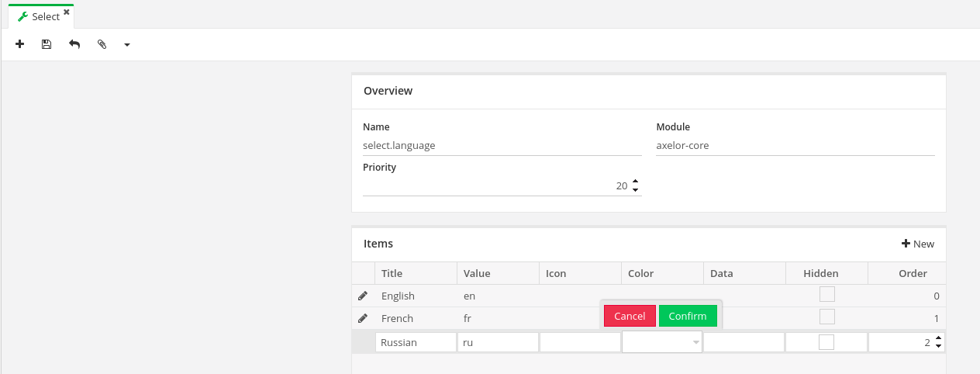Decrease the Priority value with down arrow
This screenshot has height=374, width=980.
(x=636, y=189)
